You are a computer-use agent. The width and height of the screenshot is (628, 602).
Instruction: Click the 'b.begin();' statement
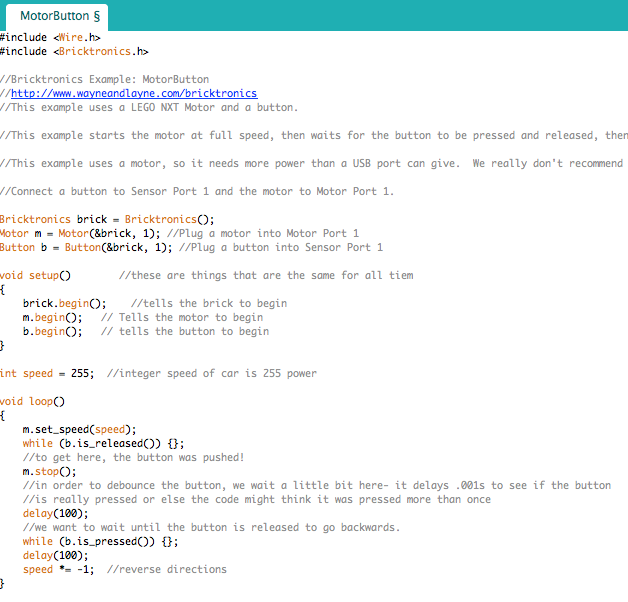click(52, 332)
